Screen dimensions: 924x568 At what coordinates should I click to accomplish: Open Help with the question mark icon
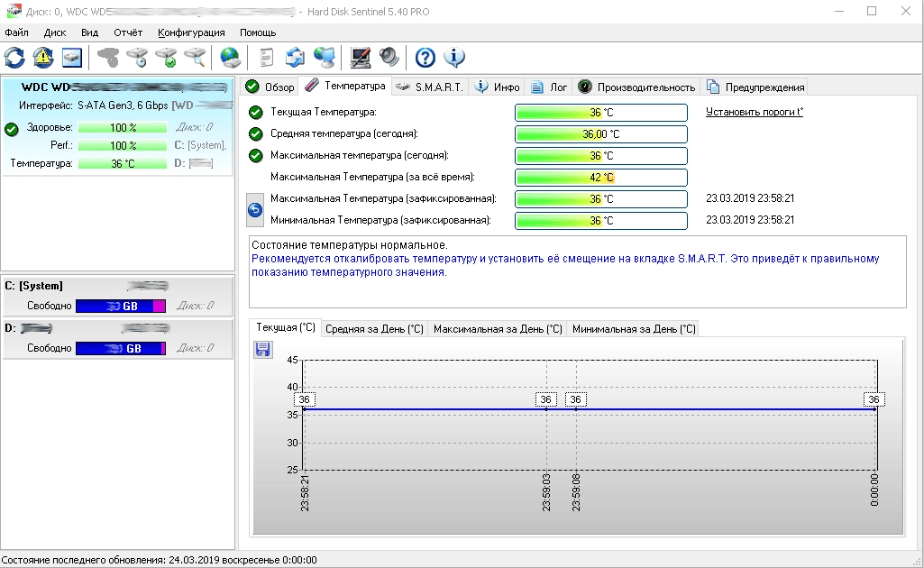425,57
